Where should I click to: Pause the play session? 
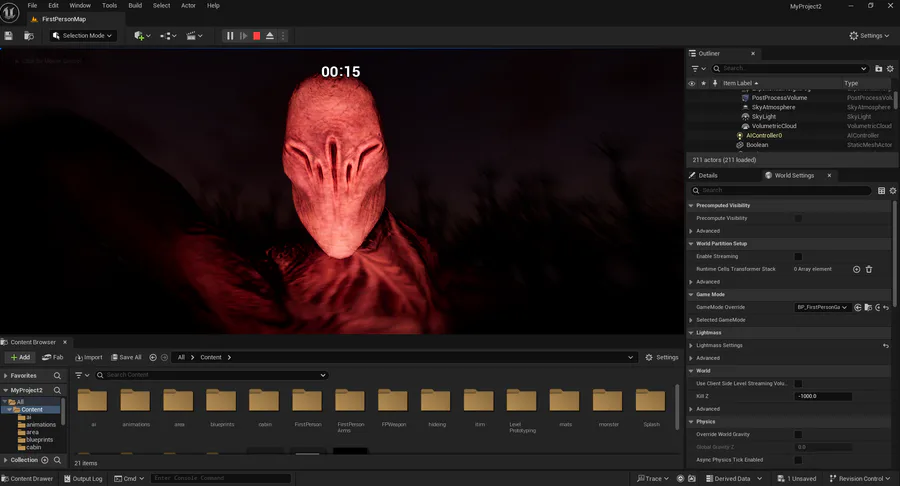click(230, 36)
